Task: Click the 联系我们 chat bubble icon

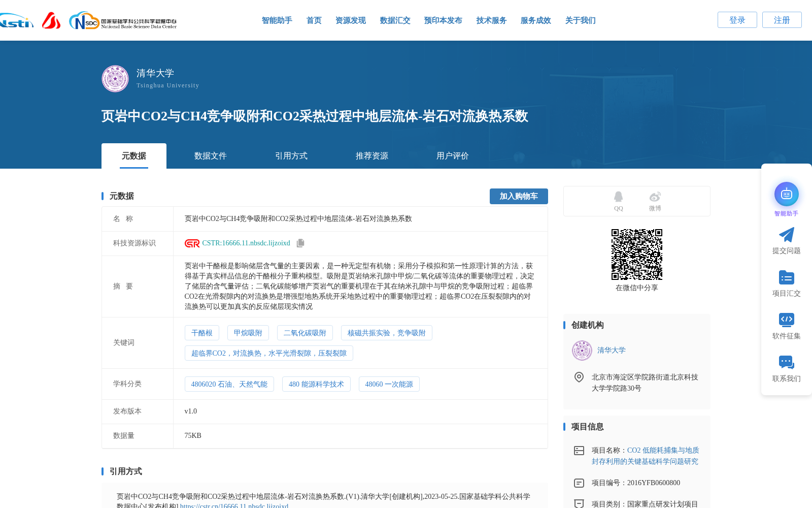Action: pyautogui.click(x=787, y=362)
